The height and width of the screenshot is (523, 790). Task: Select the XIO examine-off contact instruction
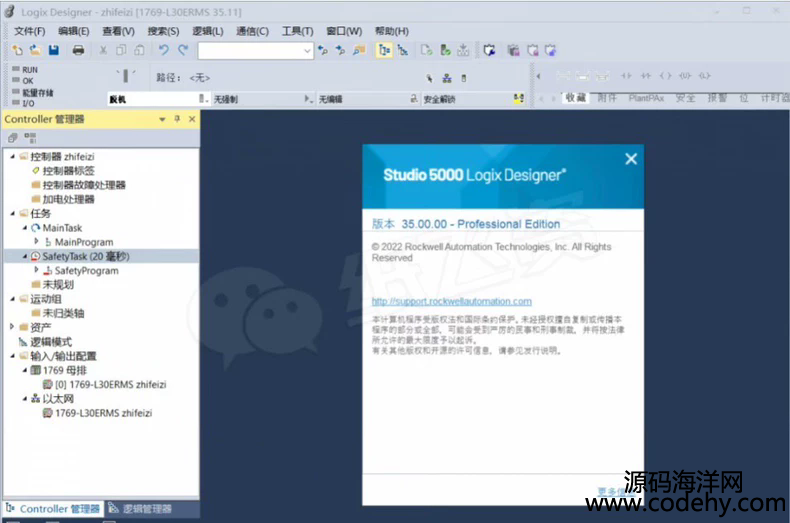click(x=646, y=76)
